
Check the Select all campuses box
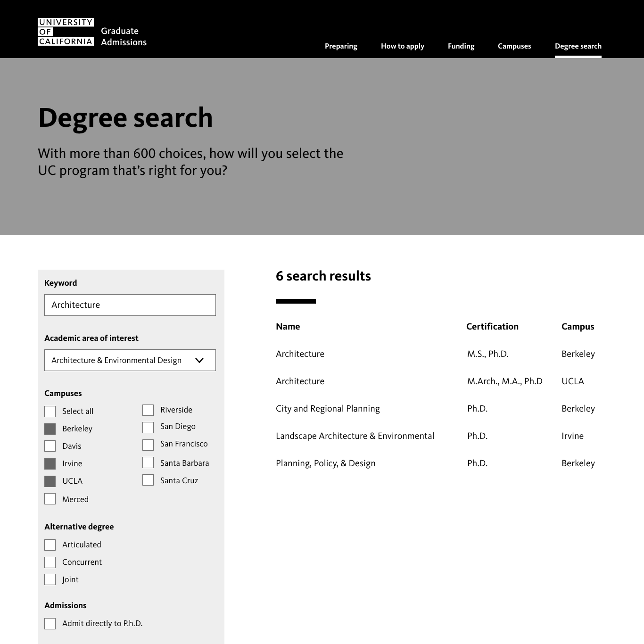coord(50,411)
